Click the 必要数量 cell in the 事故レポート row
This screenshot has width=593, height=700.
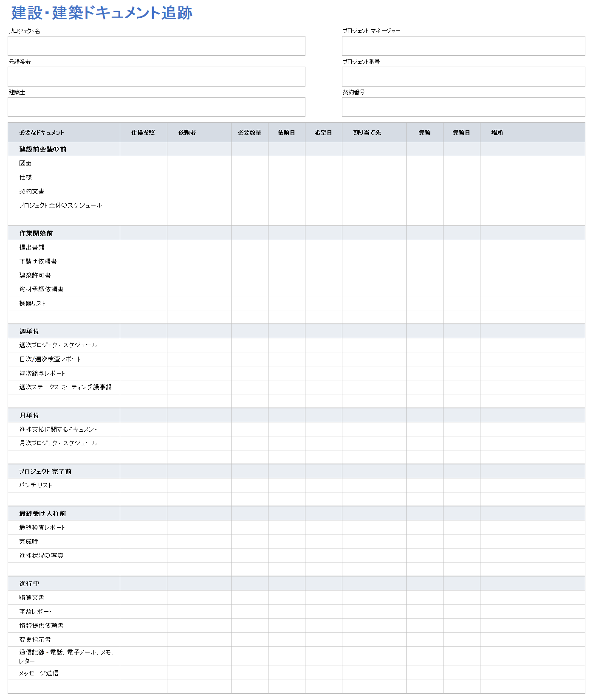(x=250, y=611)
